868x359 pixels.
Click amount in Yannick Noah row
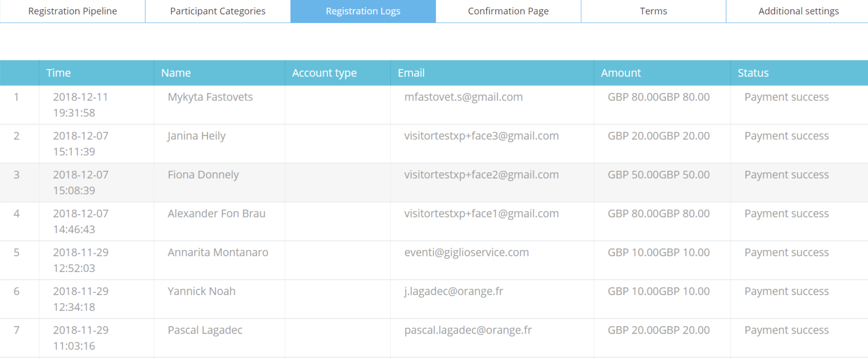point(659,291)
